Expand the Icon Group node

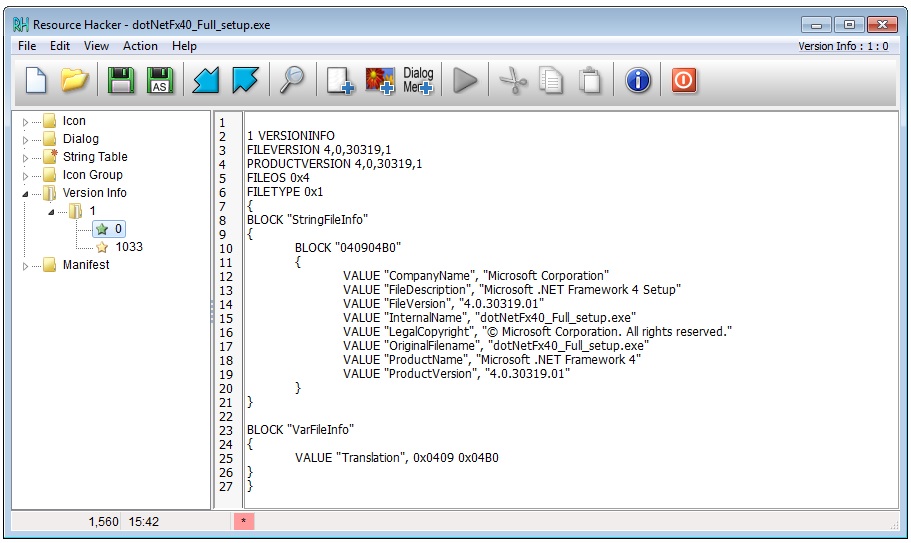click(x=25, y=176)
